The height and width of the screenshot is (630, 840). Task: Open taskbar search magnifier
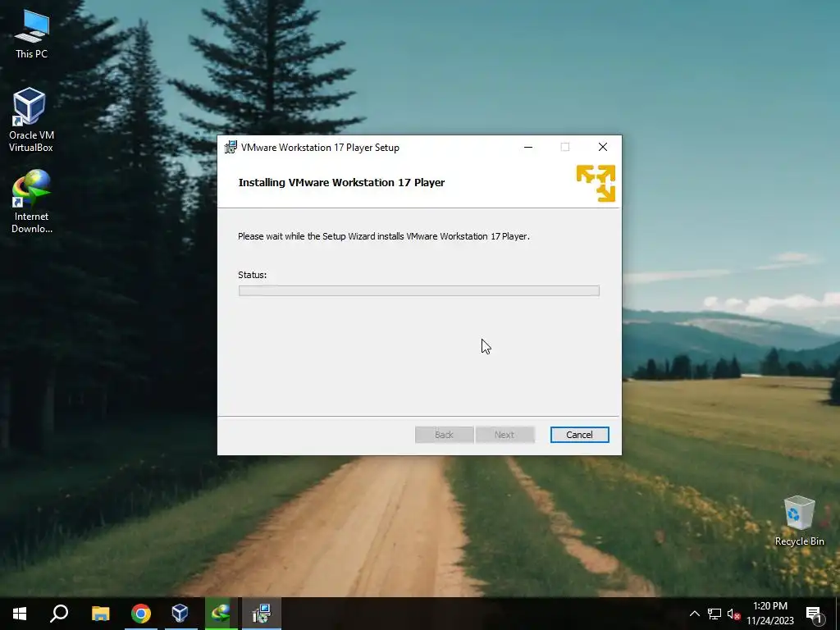[x=59, y=614]
